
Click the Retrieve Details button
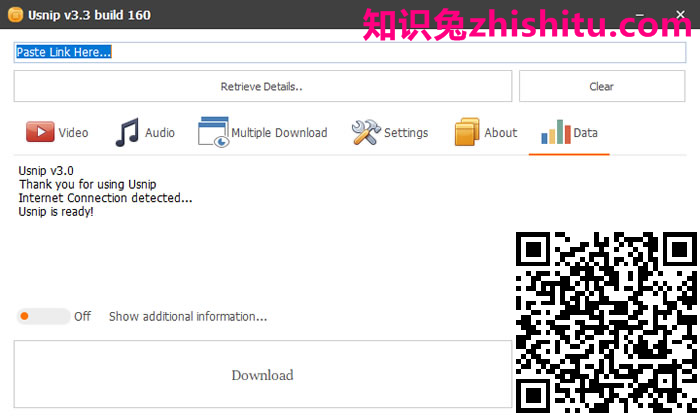pyautogui.click(x=262, y=86)
